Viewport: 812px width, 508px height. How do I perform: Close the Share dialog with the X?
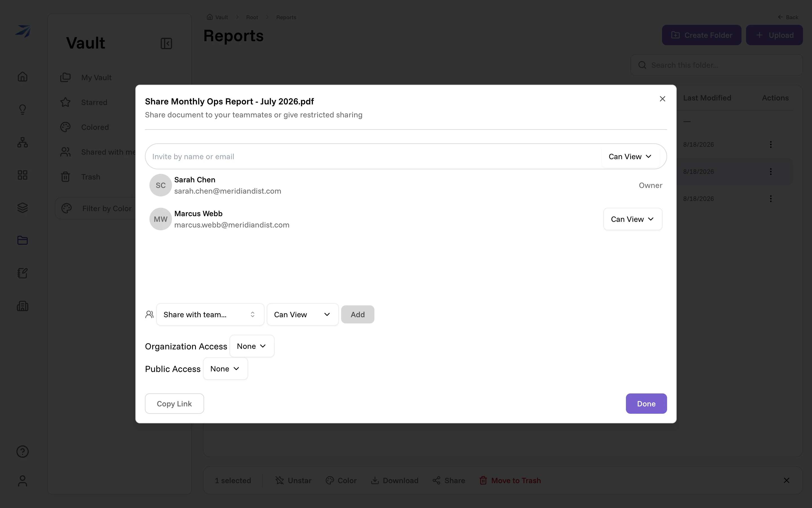tap(662, 99)
